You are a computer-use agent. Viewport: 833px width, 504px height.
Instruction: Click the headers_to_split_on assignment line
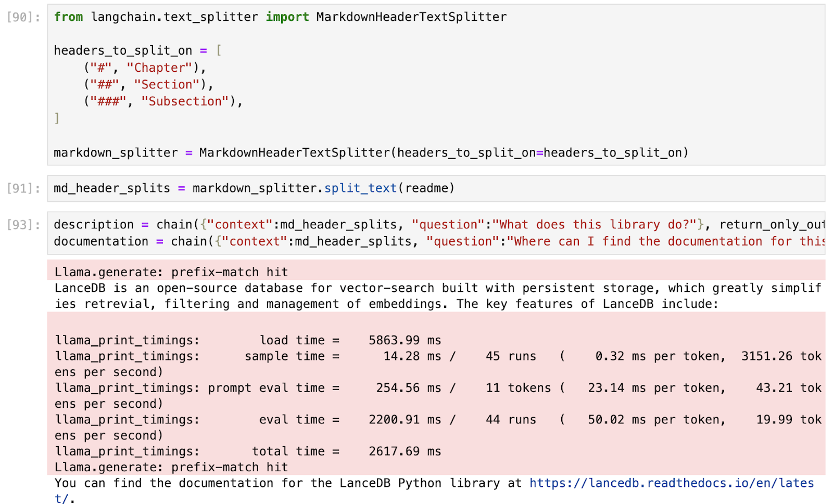pyautogui.click(x=123, y=50)
